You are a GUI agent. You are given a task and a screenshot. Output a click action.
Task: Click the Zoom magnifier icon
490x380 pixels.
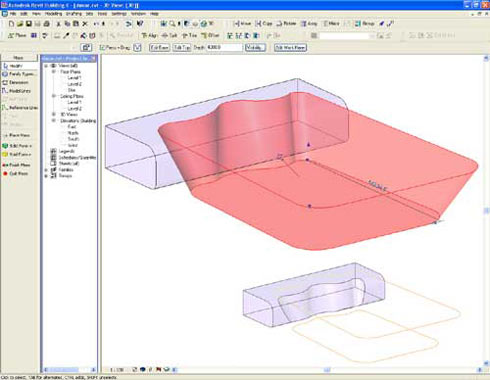pyautogui.click(x=172, y=24)
